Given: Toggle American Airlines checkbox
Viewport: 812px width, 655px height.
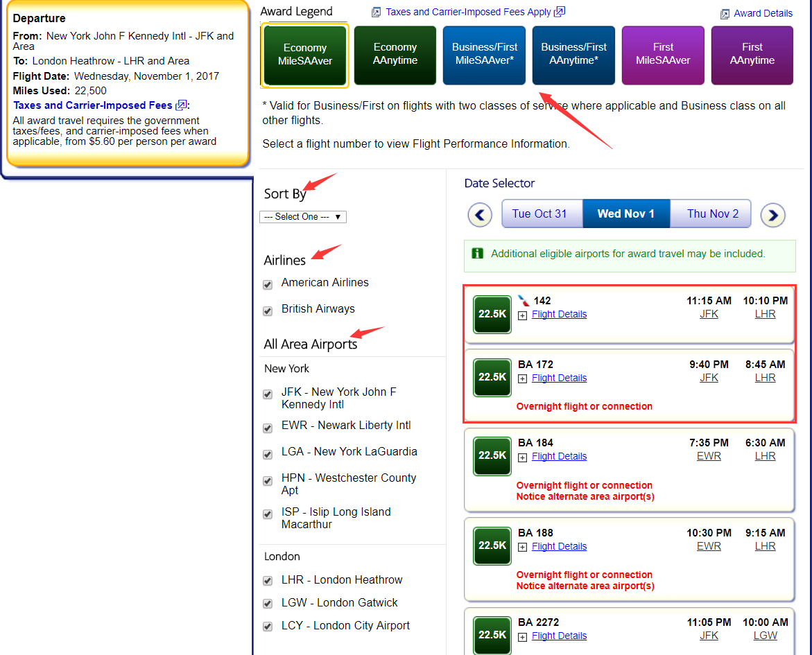Looking at the screenshot, I should pyautogui.click(x=268, y=285).
